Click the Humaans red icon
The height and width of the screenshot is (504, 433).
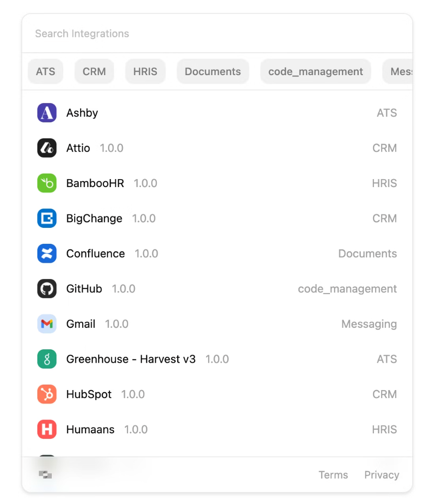coord(46,429)
